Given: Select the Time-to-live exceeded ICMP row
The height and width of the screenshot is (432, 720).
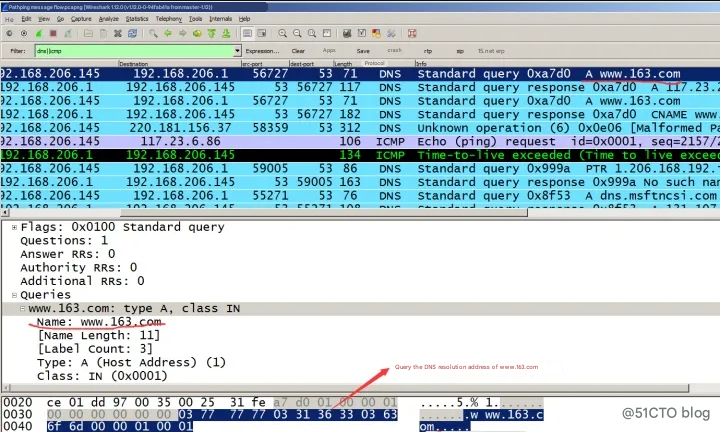Looking at the screenshot, I should tap(360, 155).
